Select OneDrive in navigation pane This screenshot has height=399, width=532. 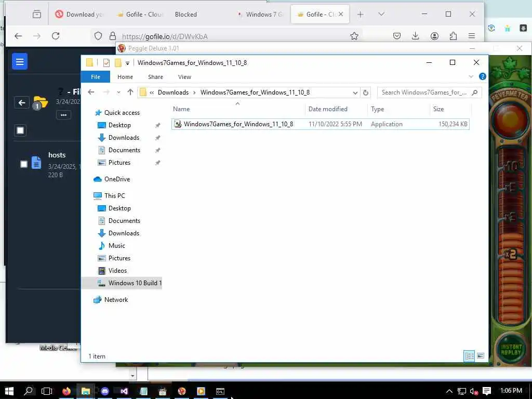click(117, 179)
